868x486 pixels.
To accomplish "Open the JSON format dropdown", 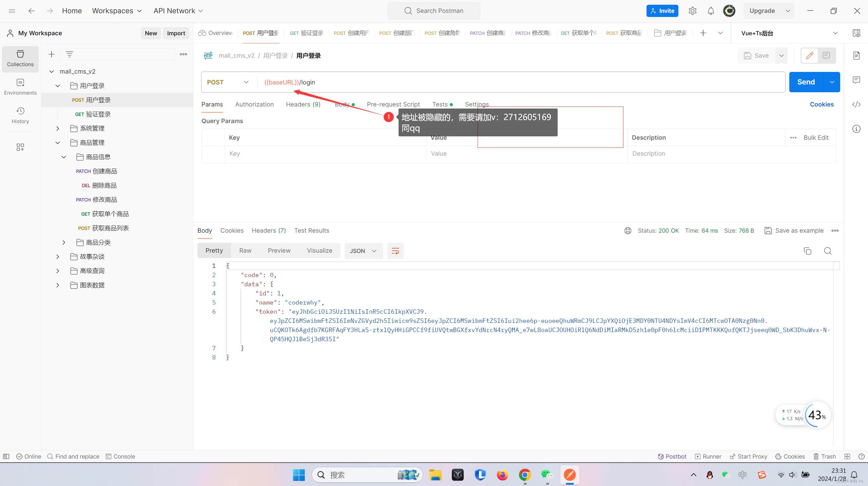I will click(x=363, y=251).
